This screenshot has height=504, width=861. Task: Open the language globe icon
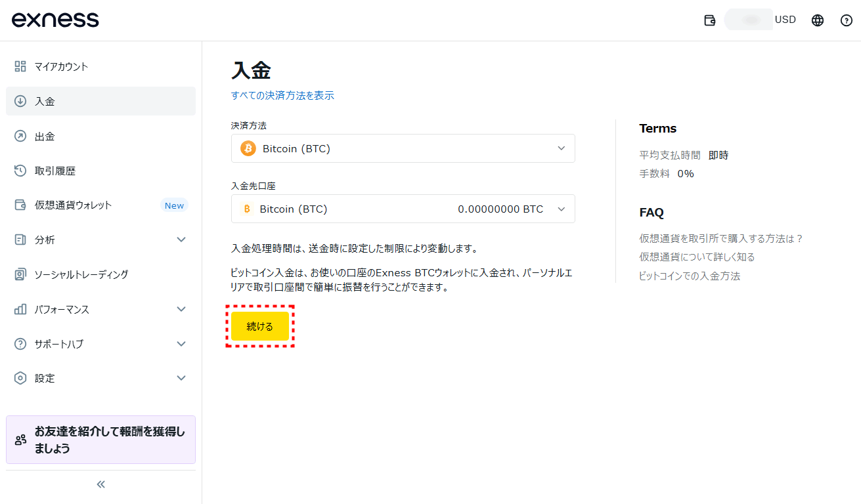[818, 20]
